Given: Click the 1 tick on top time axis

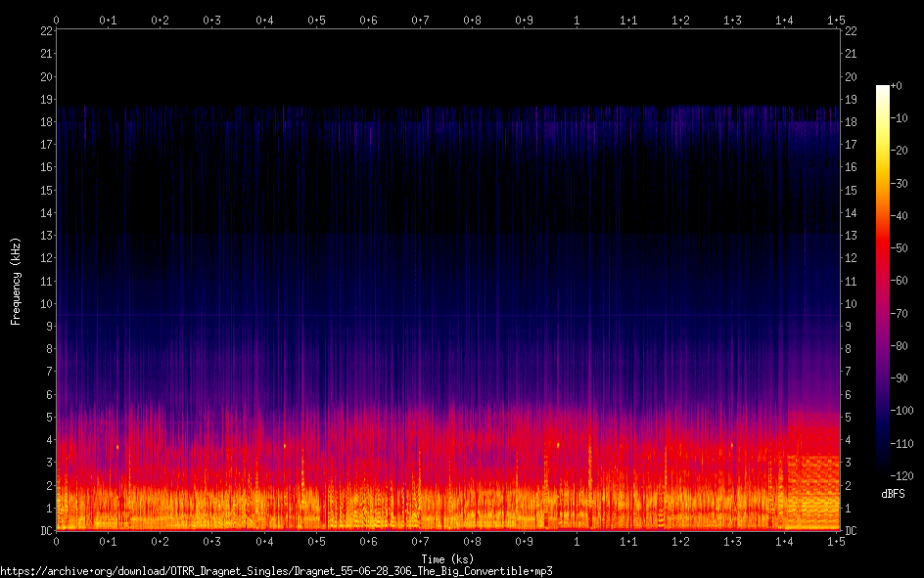Looking at the screenshot, I should 577,20.
